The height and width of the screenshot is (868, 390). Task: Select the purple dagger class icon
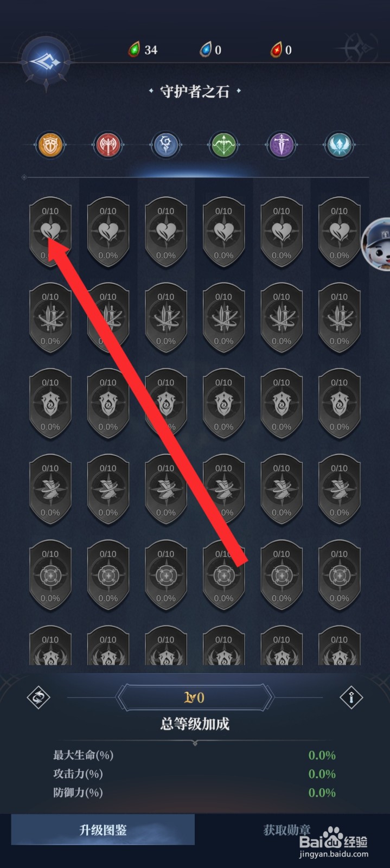click(x=282, y=145)
